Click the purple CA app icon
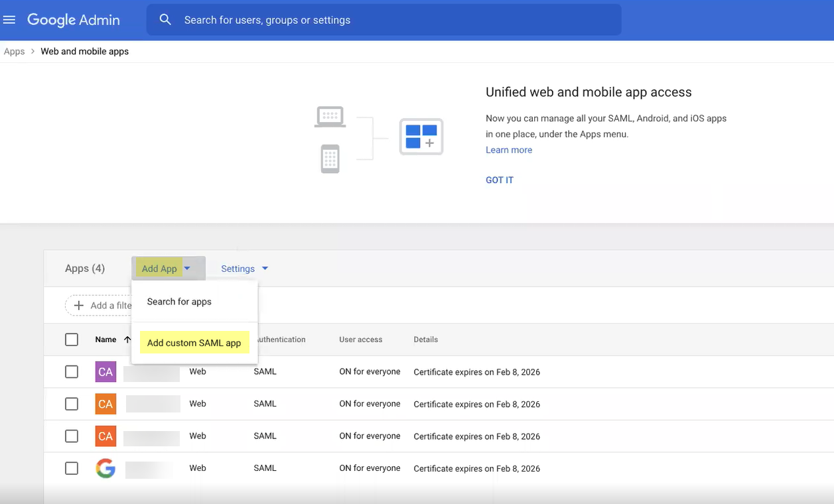Screen dimensions: 834x504 pos(105,372)
